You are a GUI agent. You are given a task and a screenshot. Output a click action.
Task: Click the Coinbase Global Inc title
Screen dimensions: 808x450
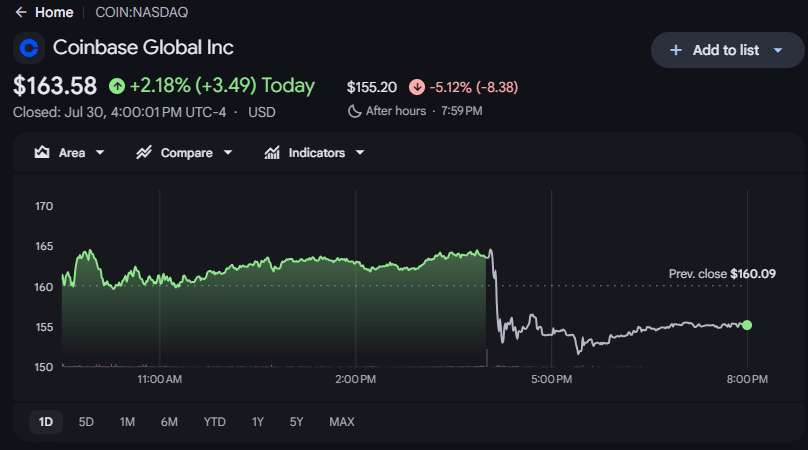point(143,47)
